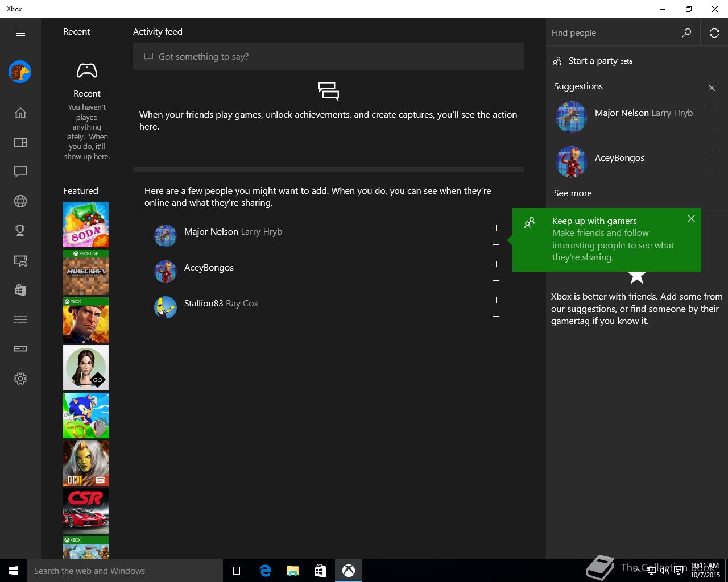Open File Explorer from taskbar

click(x=293, y=571)
